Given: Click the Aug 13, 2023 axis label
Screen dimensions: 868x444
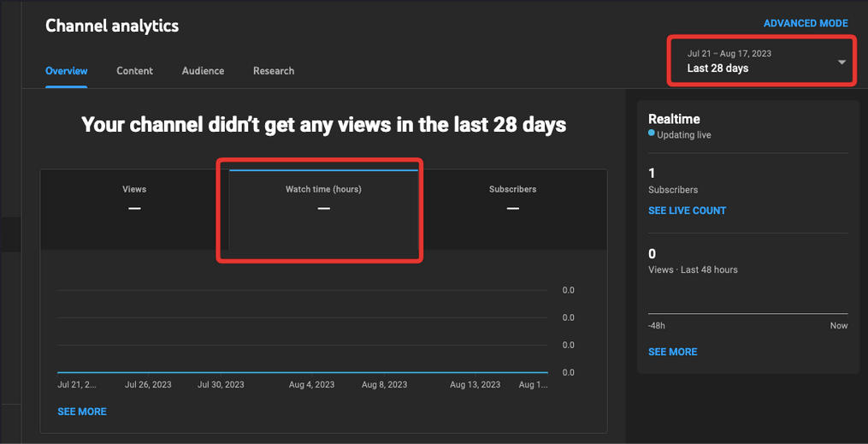Looking at the screenshot, I should (475, 384).
